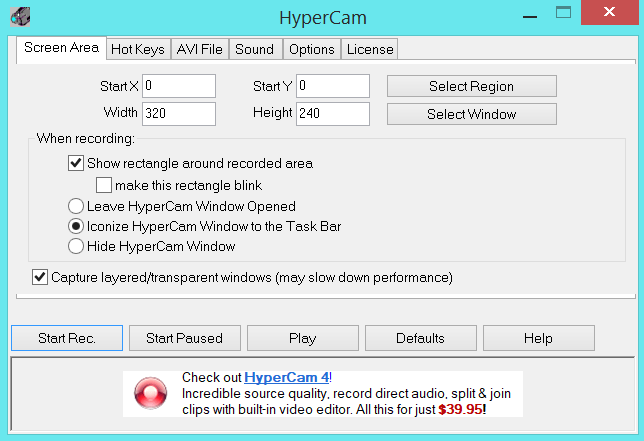Click the Play button
This screenshot has height=441, width=644.
click(303, 338)
